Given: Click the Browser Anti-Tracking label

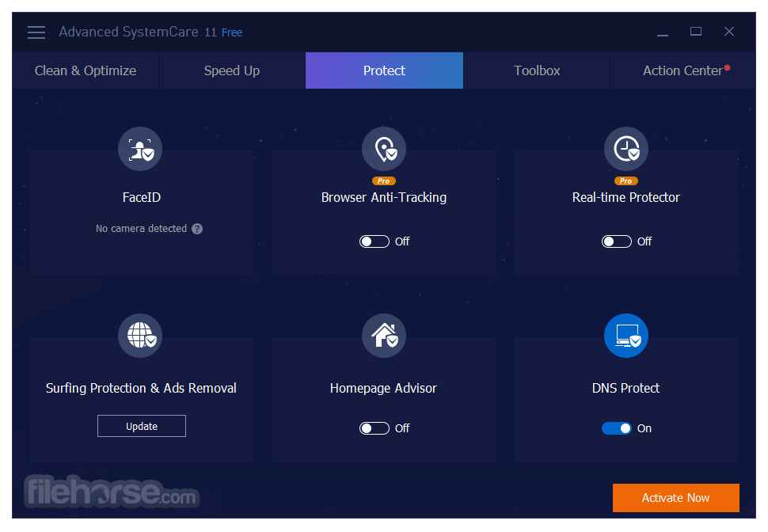Looking at the screenshot, I should tap(384, 197).
